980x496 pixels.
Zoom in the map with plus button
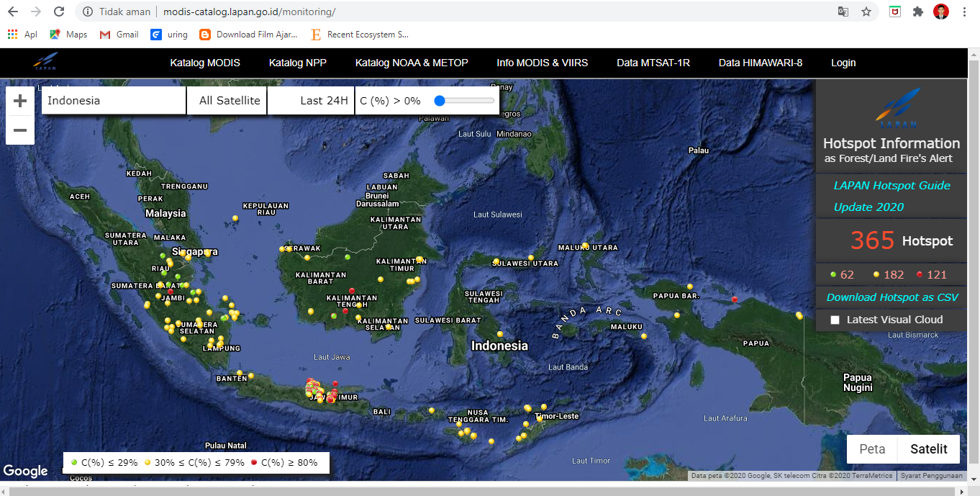(20, 101)
